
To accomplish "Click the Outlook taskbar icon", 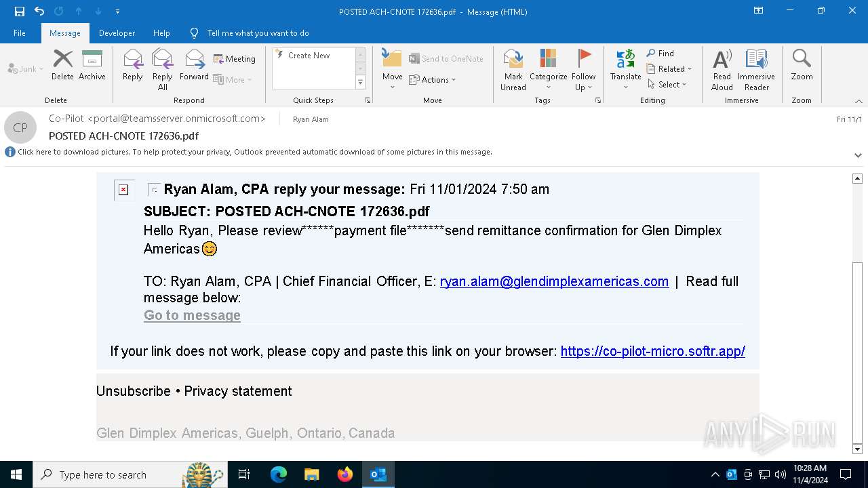I will [378, 474].
